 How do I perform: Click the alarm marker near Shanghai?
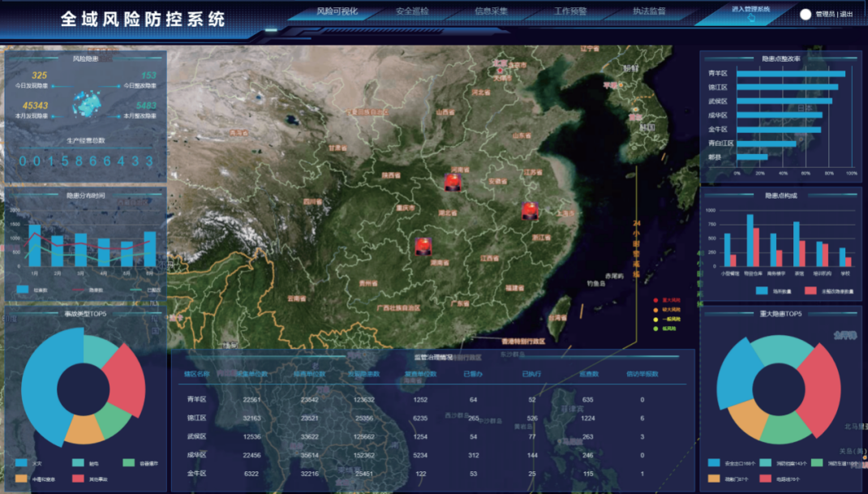(530, 212)
